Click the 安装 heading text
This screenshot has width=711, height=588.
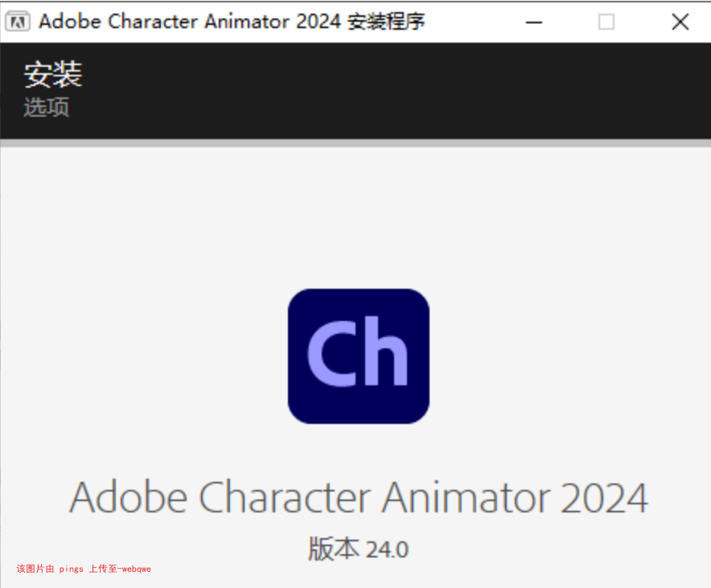tap(53, 74)
